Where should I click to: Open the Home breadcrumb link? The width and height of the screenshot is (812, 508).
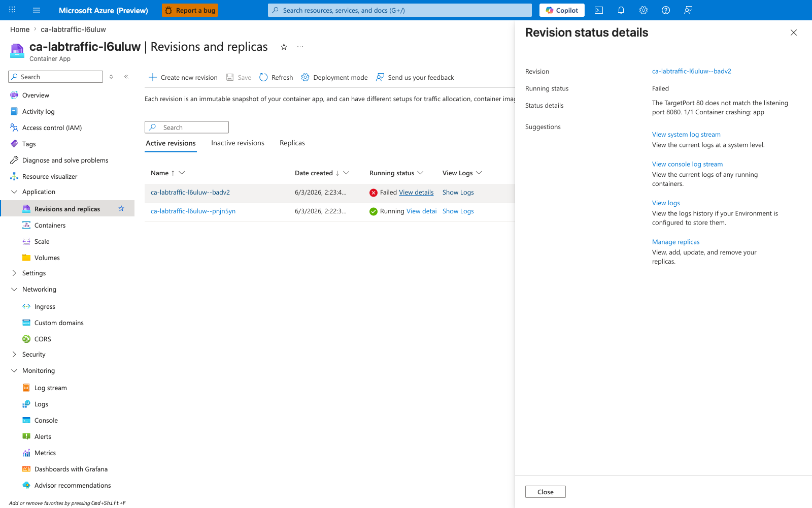(x=20, y=29)
